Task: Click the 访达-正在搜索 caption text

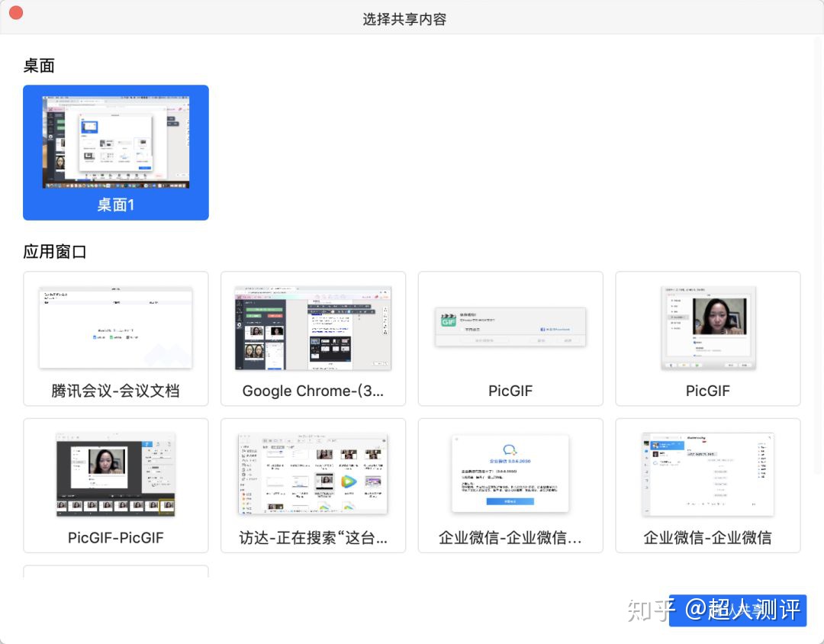Action: coord(314,537)
